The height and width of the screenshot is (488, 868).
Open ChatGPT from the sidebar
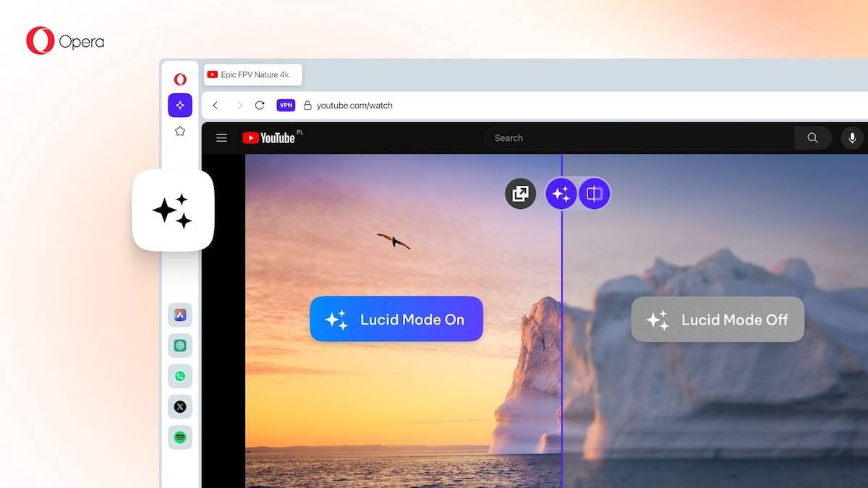[x=180, y=346]
